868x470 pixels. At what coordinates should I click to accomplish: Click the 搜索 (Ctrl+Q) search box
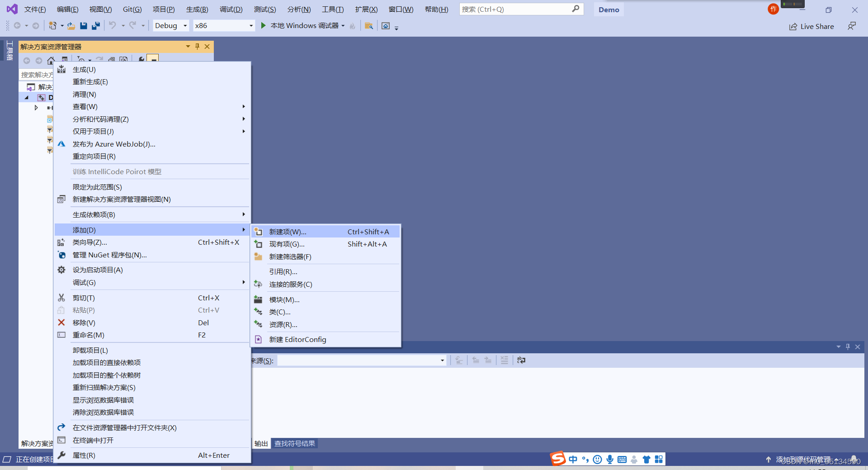pyautogui.click(x=521, y=9)
